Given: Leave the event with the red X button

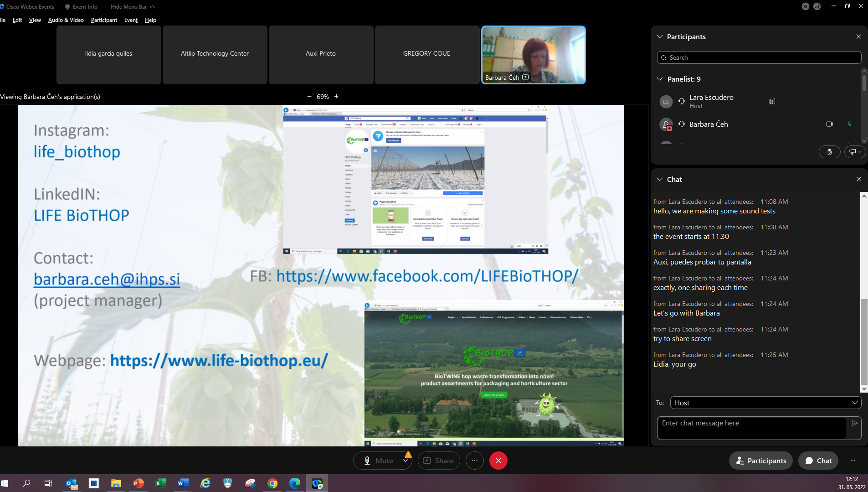Looking at the screenshot, I should point(498,461).
